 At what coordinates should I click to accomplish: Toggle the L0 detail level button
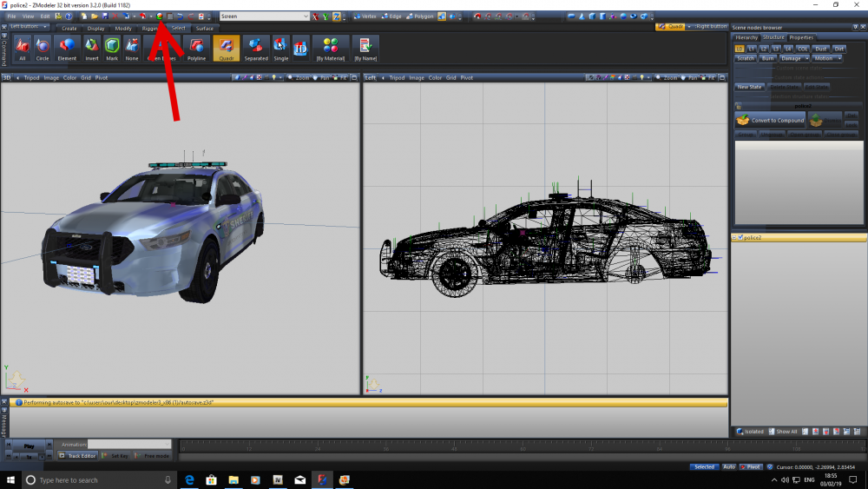(x=740, y=49)
